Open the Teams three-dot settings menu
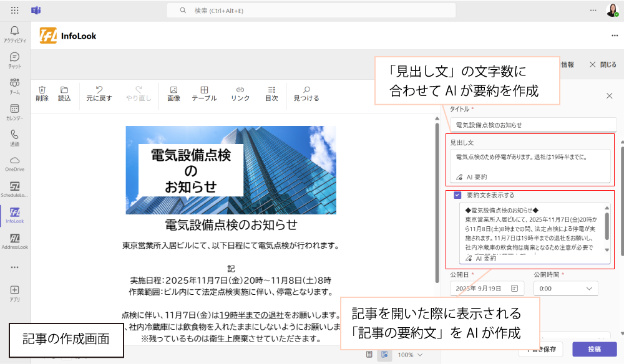 coord(593,11)
